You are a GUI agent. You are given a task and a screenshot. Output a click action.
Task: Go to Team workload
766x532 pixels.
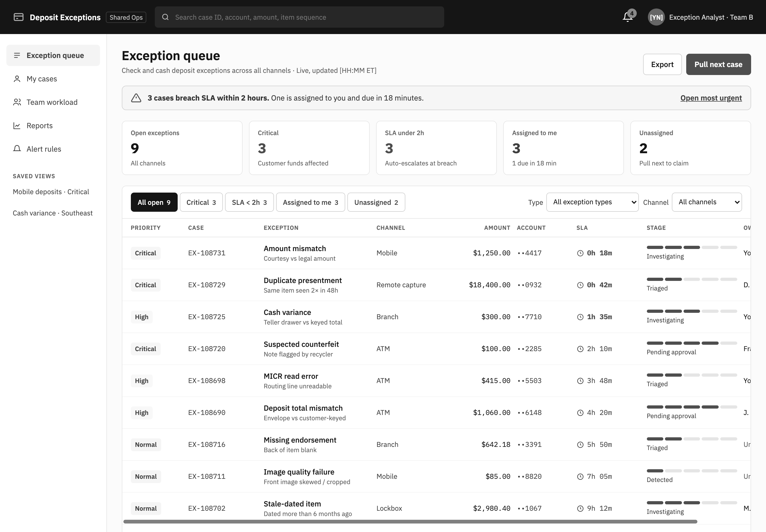(x=53, y=102)
